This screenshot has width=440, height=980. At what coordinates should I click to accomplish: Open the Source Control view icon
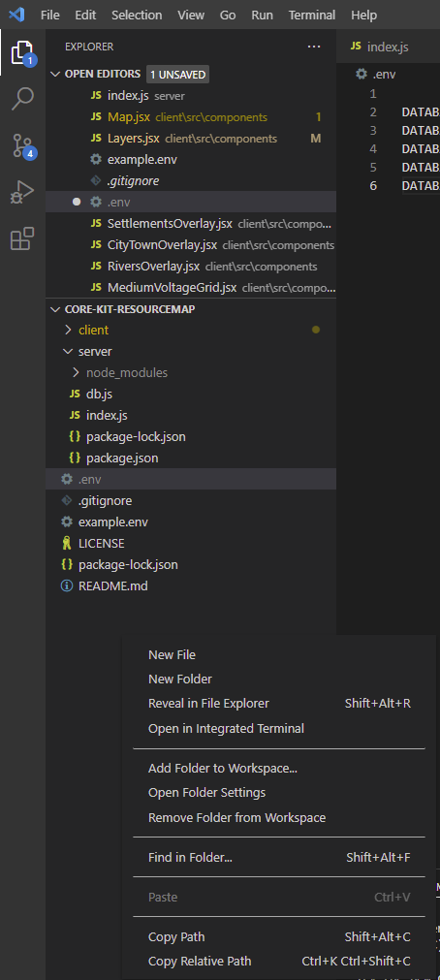click(x=22, y=145)
